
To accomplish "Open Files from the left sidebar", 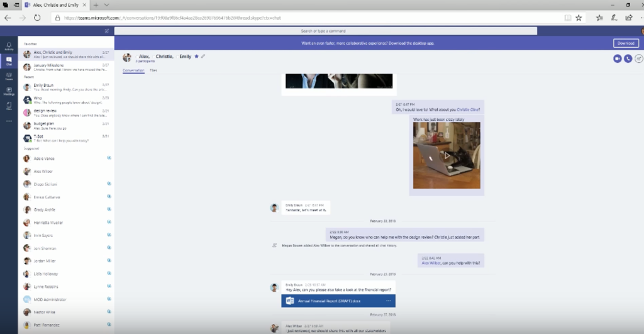I will coord(9,106).
